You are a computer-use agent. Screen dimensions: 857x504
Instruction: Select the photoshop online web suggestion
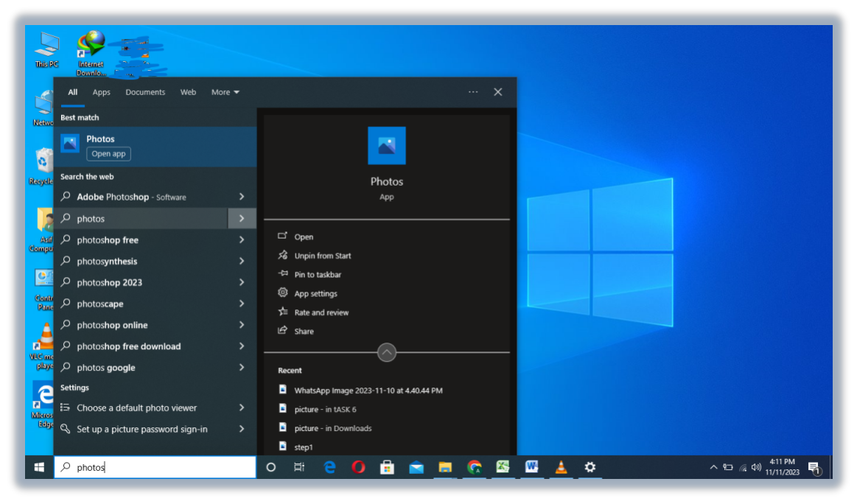pos(141,325)
